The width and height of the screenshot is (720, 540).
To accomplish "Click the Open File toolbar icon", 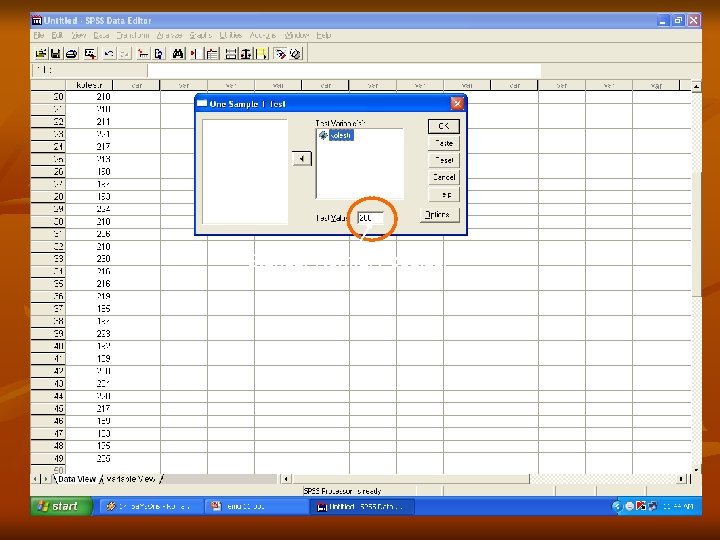I will point(41,54).
